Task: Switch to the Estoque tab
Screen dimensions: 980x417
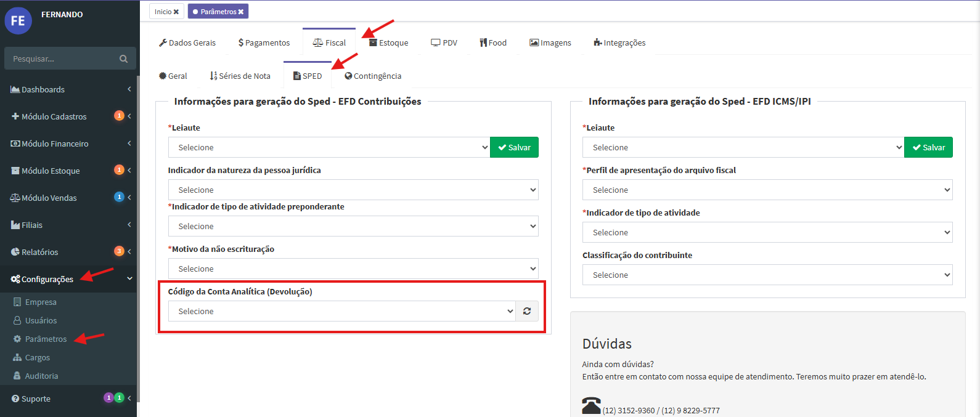Action: click(389, 43)
